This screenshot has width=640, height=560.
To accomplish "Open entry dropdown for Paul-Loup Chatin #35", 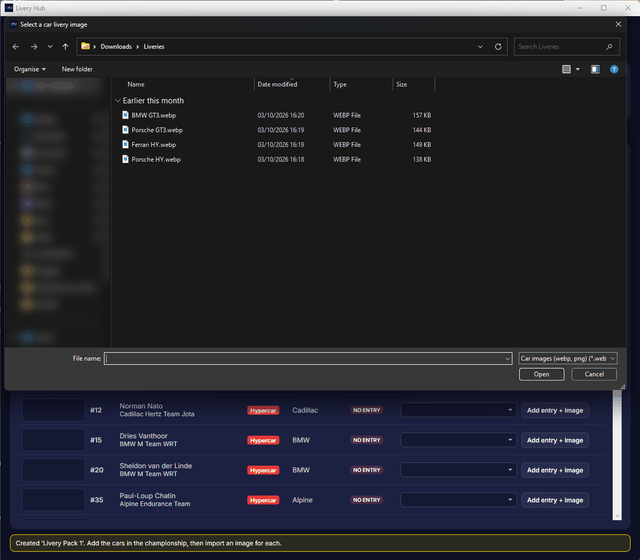I will 459,500.
